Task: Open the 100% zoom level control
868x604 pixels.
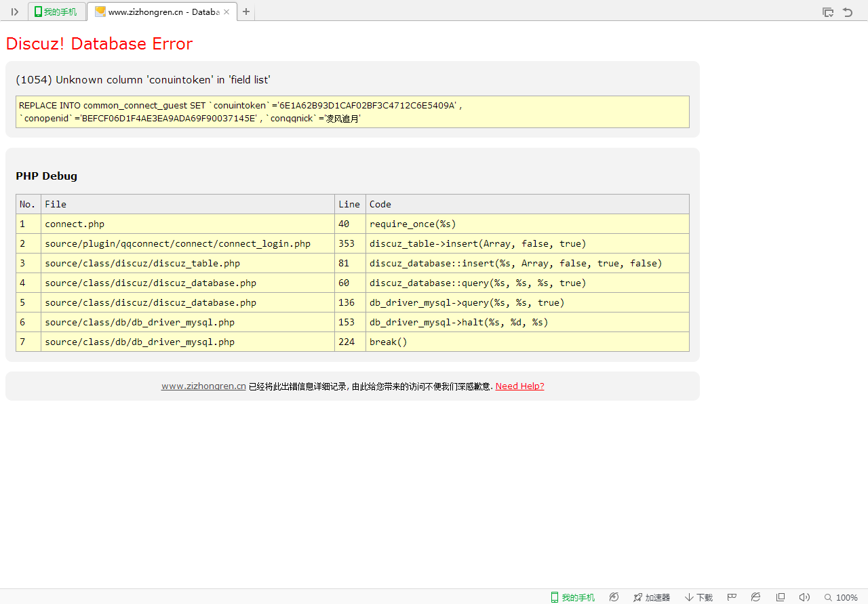Action: tap(841, 597)
